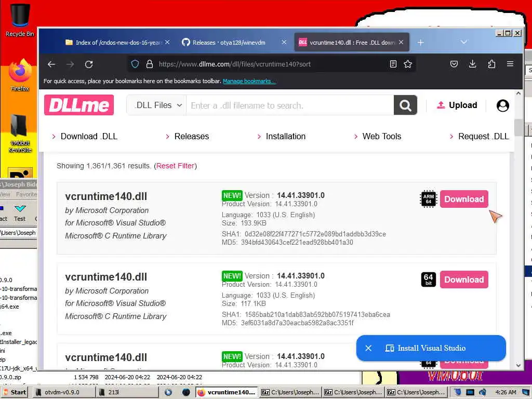Screen dimensions: 532x399
Task: Close the vcruntime140.dll tab
Action: pos(401,43)
